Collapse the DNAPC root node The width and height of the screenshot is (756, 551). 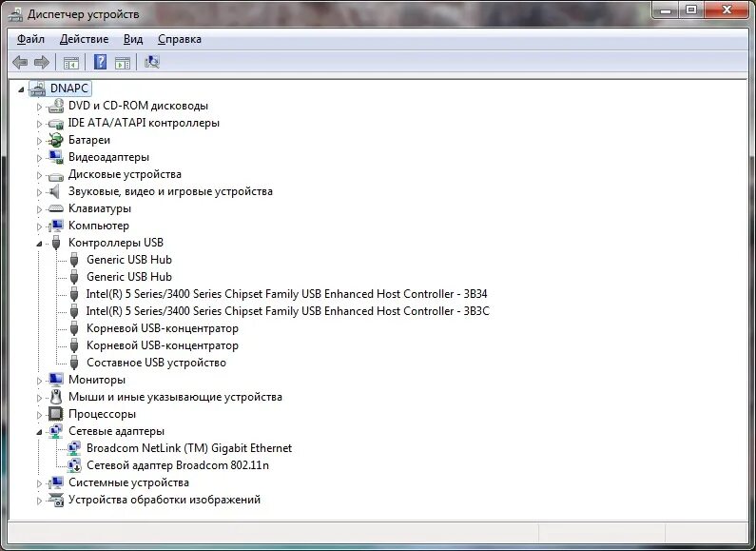pos(21,89)
